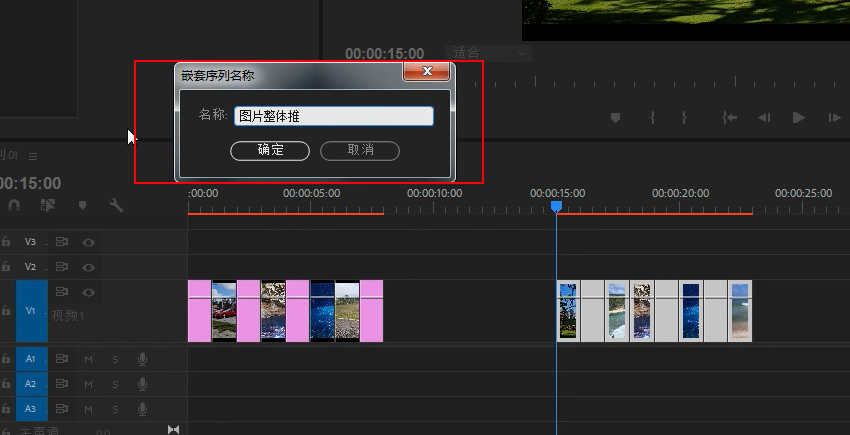850x435 pixels.
Task: Toggle sync lock on track V2
Action: (62, 267)
